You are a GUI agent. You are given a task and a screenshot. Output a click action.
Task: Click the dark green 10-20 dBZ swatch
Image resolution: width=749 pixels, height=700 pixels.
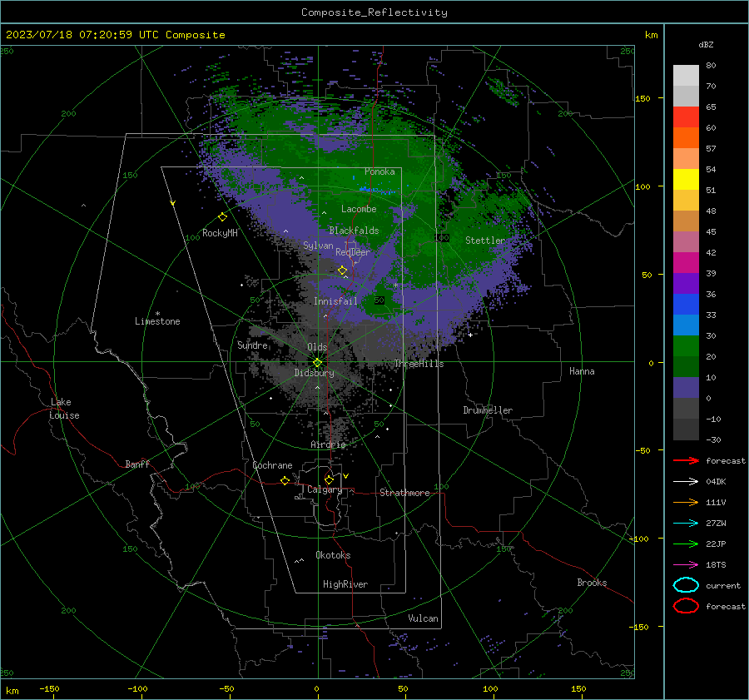pos(686,366)
